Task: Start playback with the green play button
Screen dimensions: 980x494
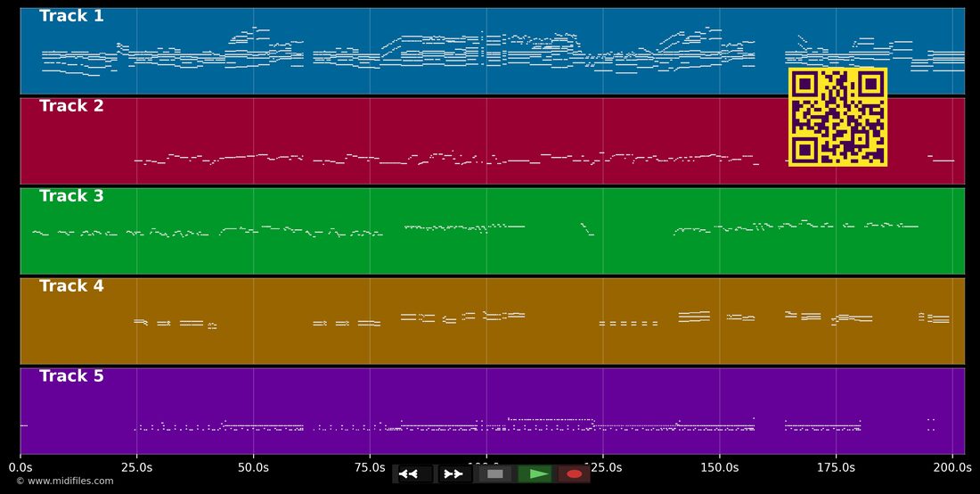Action: click(x=535, y=474)
